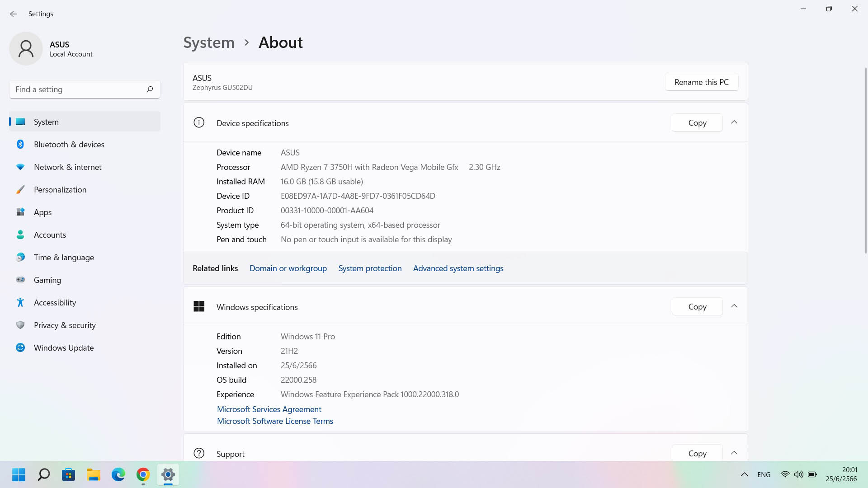Click the Windows logo beside Windows specifications
The image size is (868, 488).
coord(199,306)
